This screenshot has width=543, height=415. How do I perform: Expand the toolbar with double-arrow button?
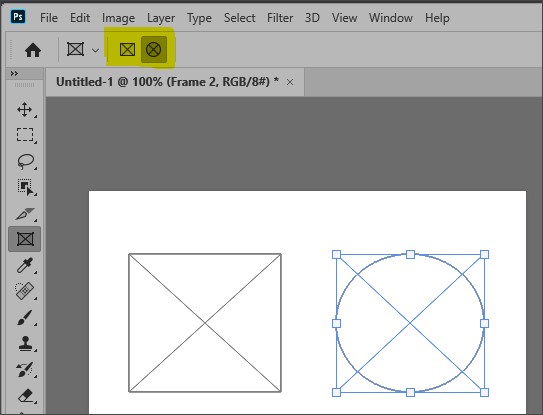pos(14,73)
